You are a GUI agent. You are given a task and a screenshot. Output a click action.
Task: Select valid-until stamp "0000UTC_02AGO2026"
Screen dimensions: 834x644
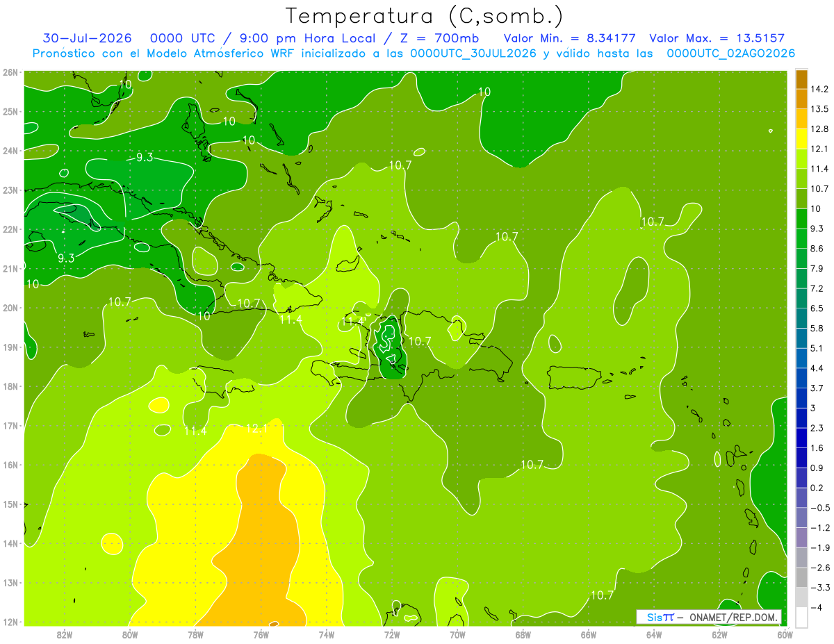pyautogui.click(x=730, y=53)
